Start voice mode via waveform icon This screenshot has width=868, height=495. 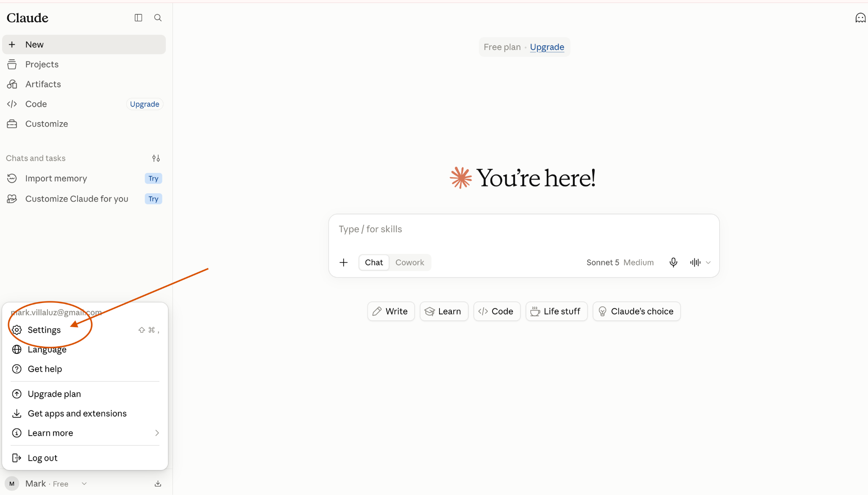coord(695,262)
